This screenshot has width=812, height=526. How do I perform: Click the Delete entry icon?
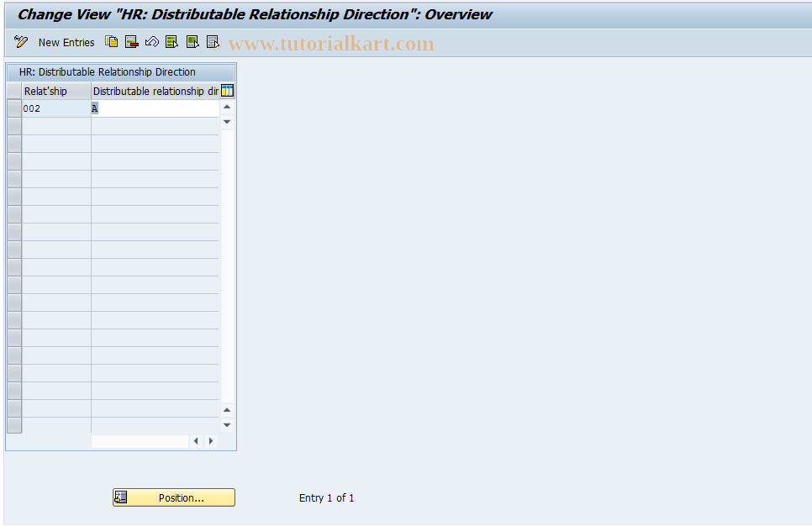click(131, 42)
